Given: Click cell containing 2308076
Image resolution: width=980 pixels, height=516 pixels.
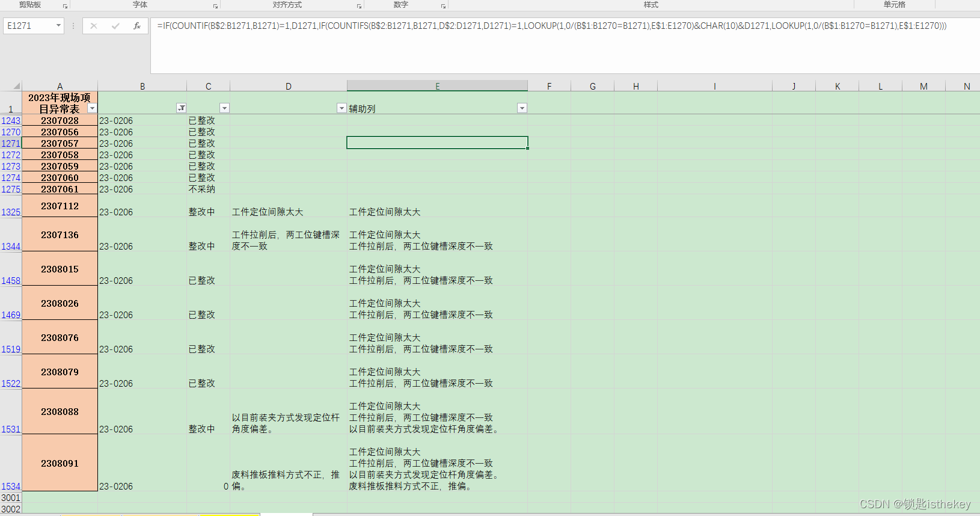Looking at the screenshot, I should click(x=60, y=337).
